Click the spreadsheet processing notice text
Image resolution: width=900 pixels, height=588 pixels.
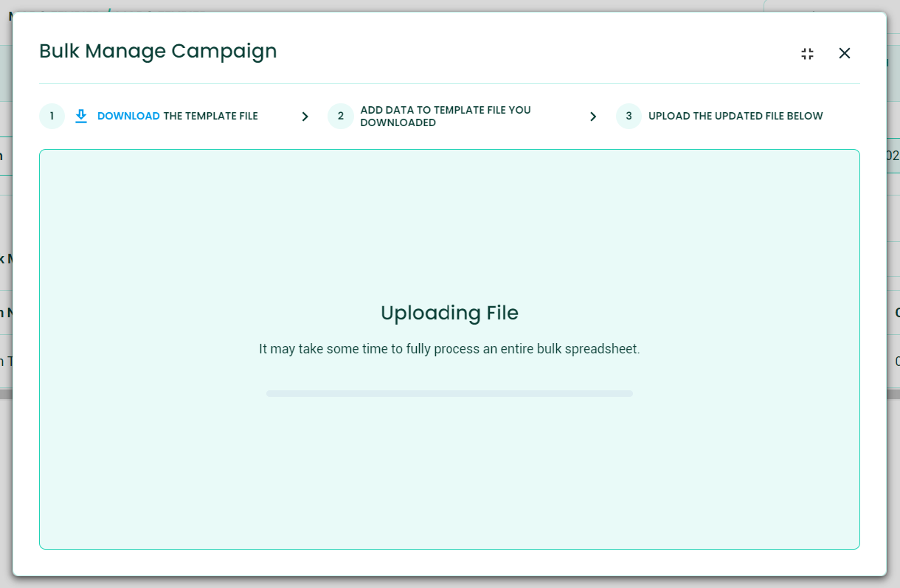(449, 348)
